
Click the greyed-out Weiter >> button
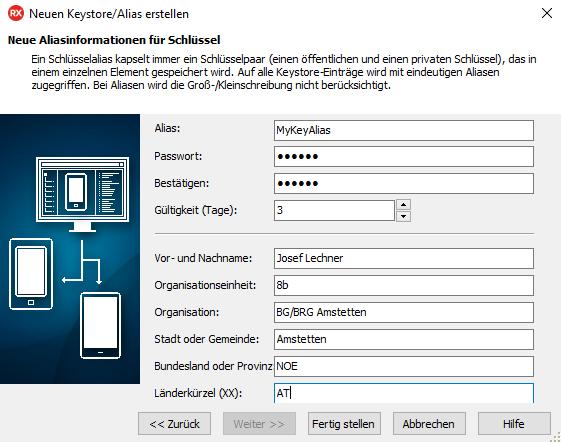pyautogui.click(x=259, y=424)
